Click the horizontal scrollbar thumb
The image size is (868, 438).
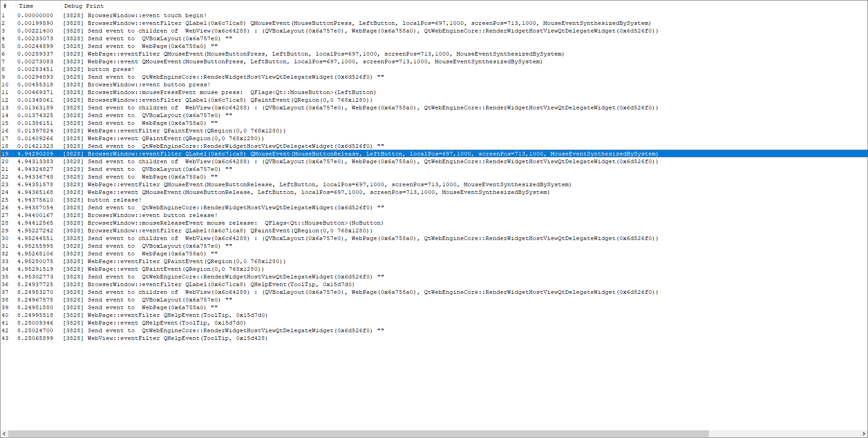358,434
